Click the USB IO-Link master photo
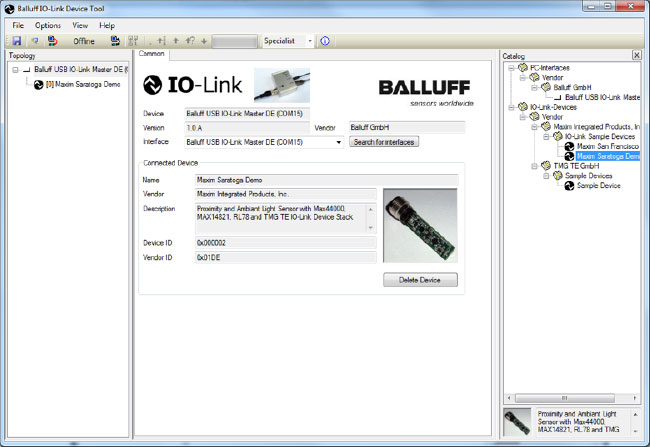Viewport: 650px width, 447px height. coord(282,85)
